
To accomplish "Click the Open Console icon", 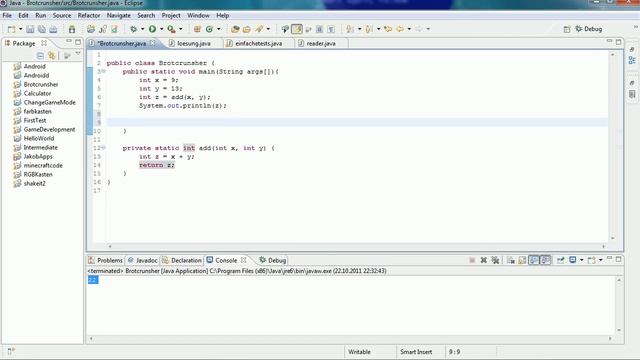I will 591,260.
